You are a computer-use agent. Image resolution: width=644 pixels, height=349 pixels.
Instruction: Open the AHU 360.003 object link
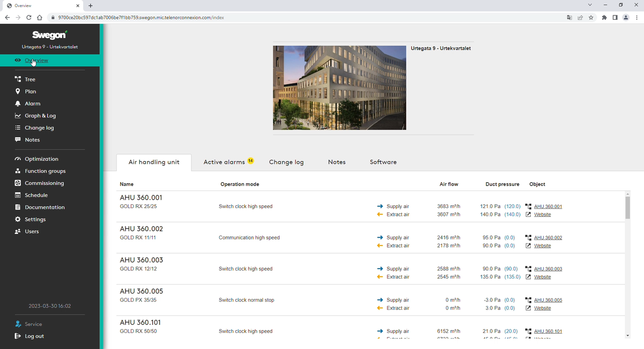548,269
